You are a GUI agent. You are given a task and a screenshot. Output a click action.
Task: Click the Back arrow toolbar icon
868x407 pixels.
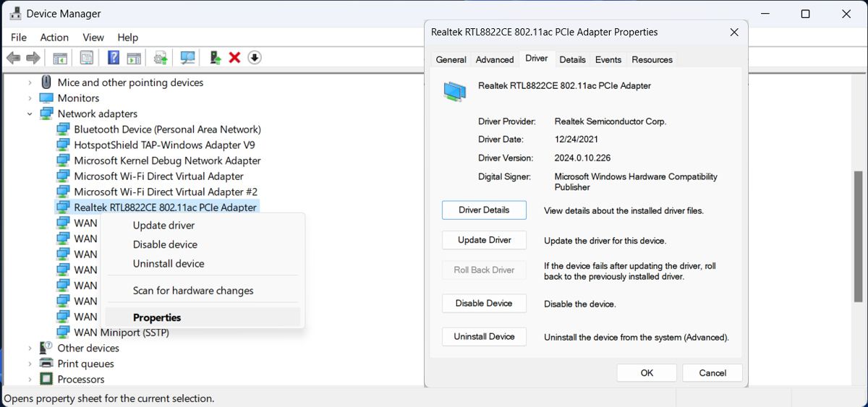point(13,58)
